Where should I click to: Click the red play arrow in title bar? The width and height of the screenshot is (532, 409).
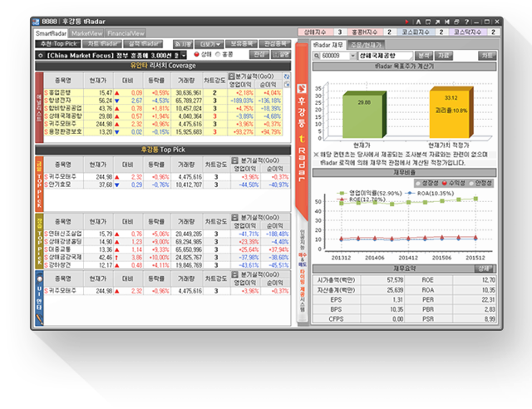tap(406, 22)
